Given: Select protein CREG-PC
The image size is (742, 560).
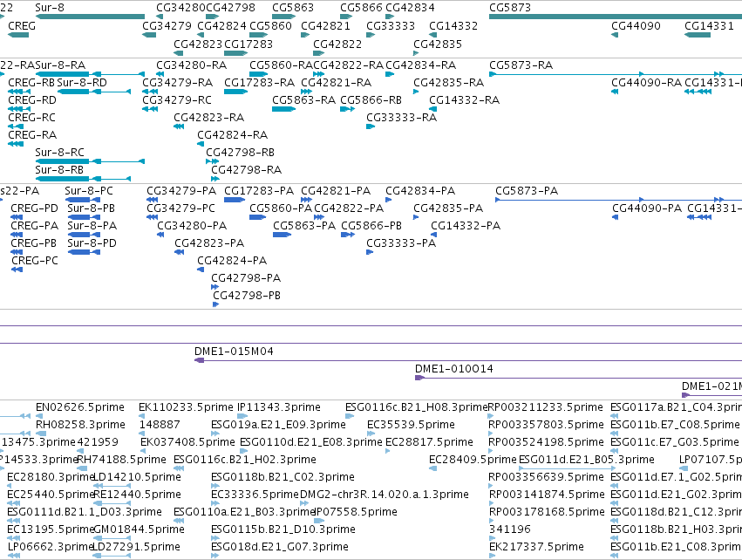Looking at the screenshot, I should pyautogui.click(x=35, y=261).
